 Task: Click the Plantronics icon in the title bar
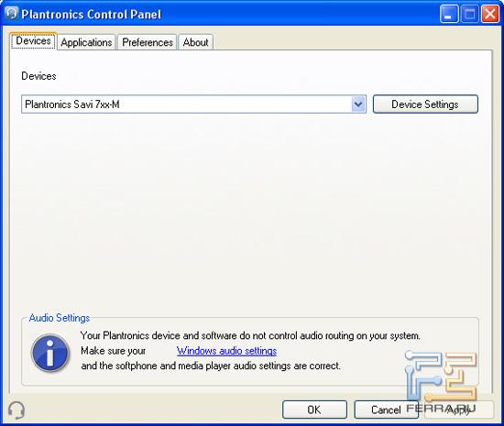(12, 14)
